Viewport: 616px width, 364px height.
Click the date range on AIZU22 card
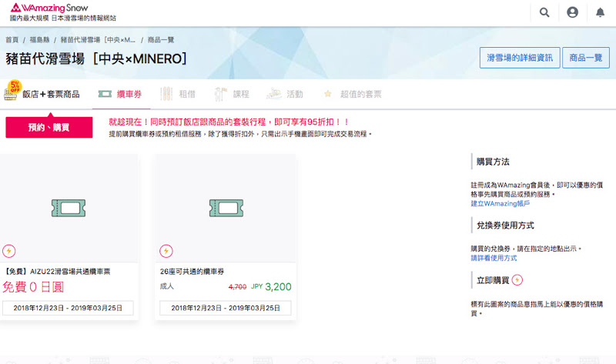(68, 308)
